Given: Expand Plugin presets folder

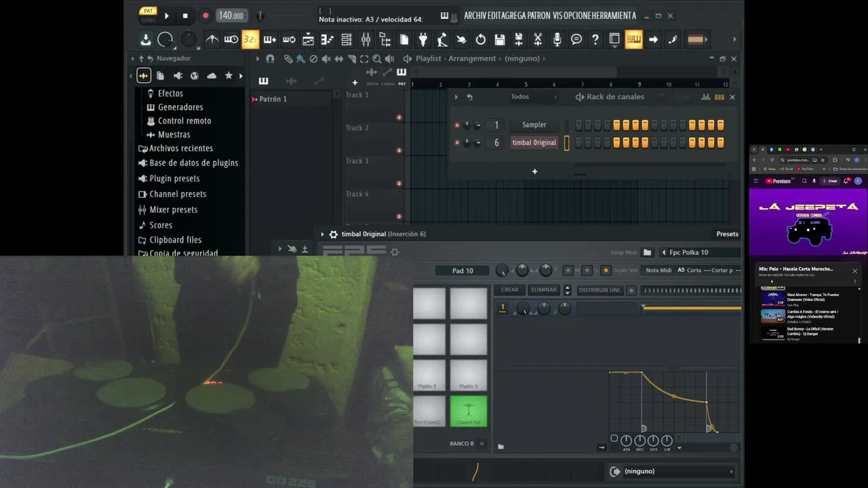Looking at the screenshot, I should point(174,178).
